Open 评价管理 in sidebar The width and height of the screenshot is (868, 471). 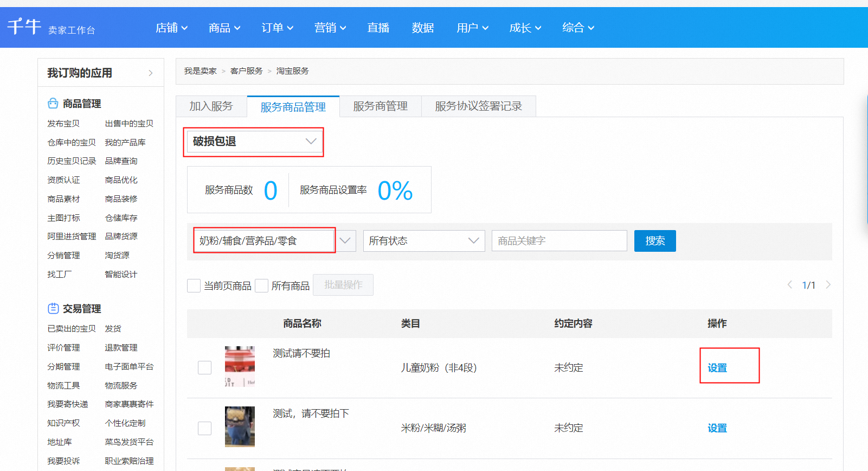pyautogui.click(x=63, y=348)
